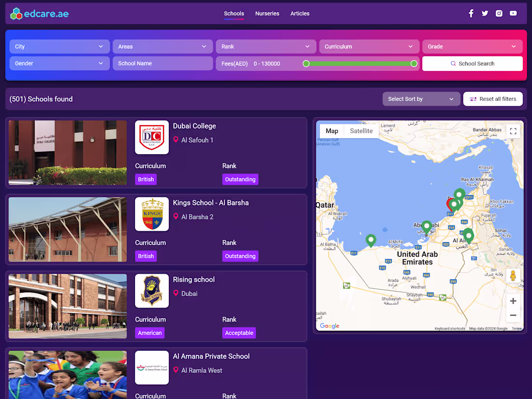Open the Articles tab
Screen dimensions: 532x399
pyautogui.click(x=299, y=14)
